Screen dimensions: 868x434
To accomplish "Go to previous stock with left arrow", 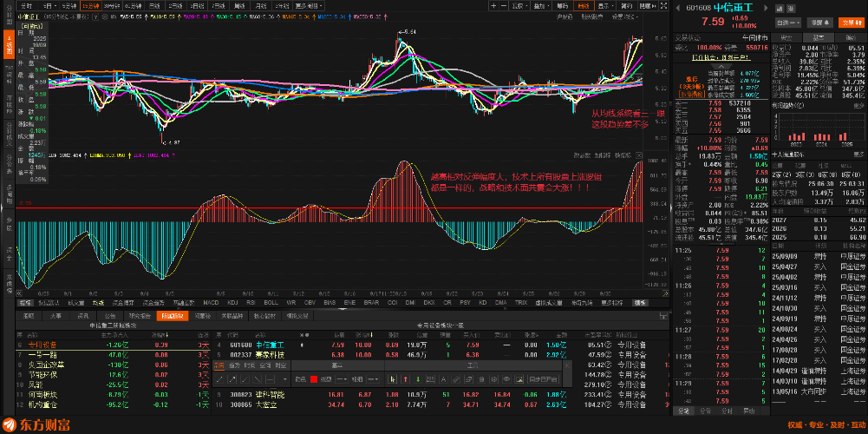I will pyautogui.click(x=679, y=7).
